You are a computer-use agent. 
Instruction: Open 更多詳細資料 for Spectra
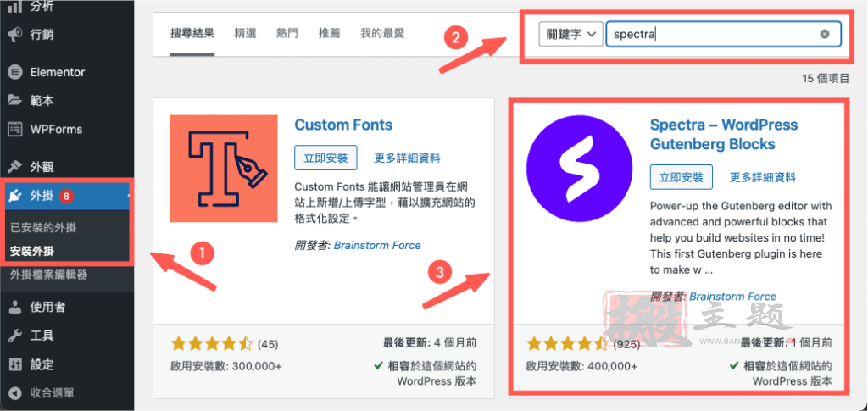click(x=763, y=178)
